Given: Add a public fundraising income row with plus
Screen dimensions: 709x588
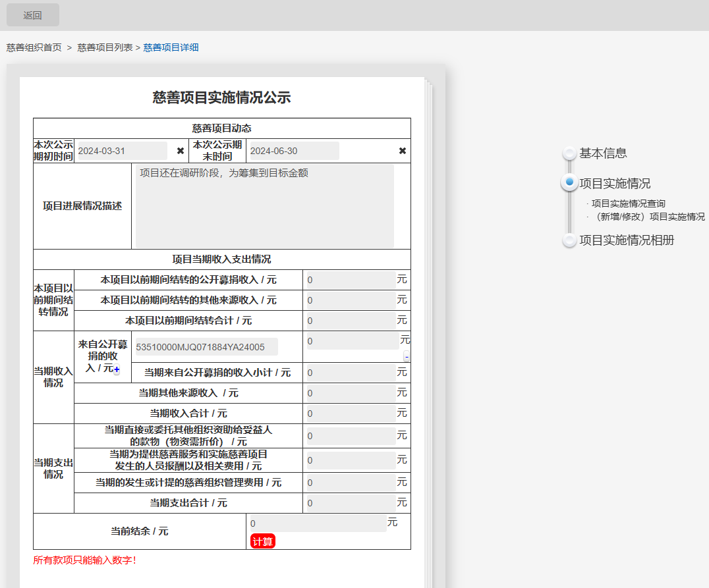Looking at the screenshot, I should (x=117, y=371).
